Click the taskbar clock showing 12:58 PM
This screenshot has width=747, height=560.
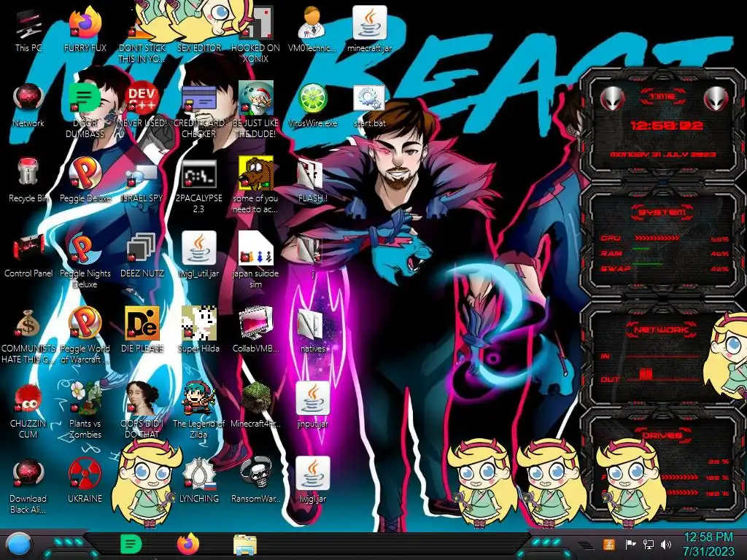tap(708, 537)
